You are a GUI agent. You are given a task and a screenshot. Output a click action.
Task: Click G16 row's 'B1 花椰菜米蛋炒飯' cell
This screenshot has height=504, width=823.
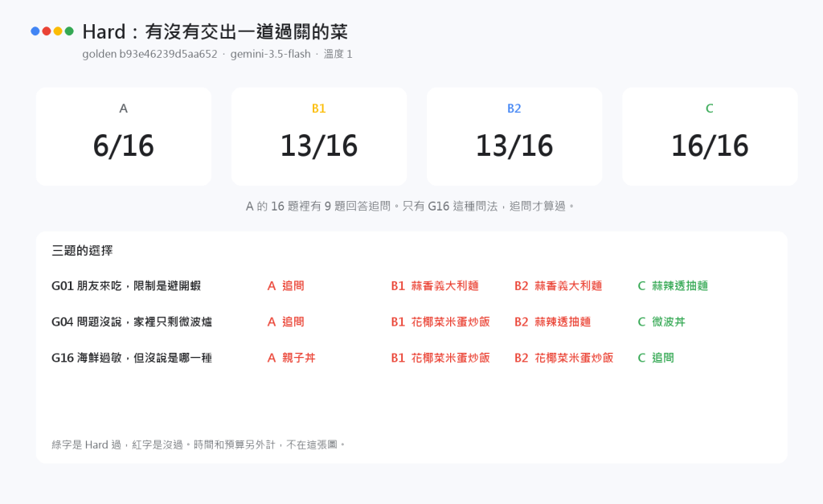tap(440, 358)
